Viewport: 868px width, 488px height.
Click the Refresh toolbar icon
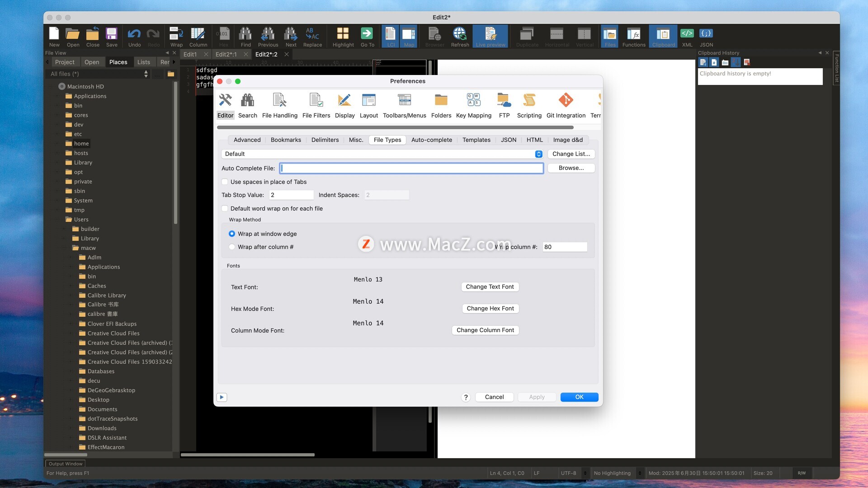(460, 37)
